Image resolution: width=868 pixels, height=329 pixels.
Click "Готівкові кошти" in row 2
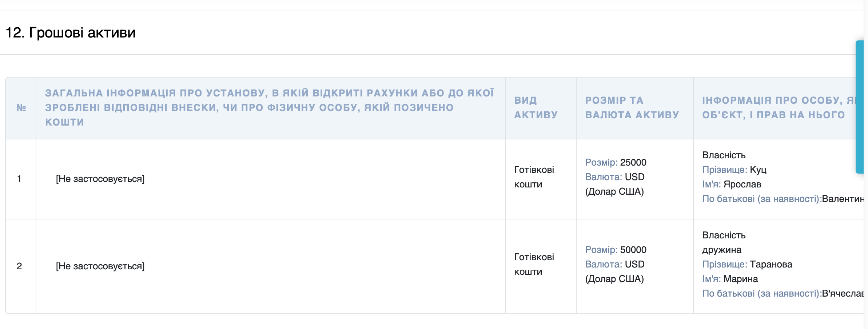534,264
